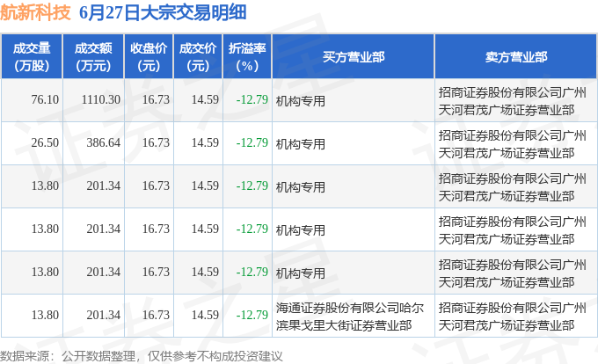The image size is (598, 364).
Task: Select the 收盘价(元) column header
Action: [149, 57]
